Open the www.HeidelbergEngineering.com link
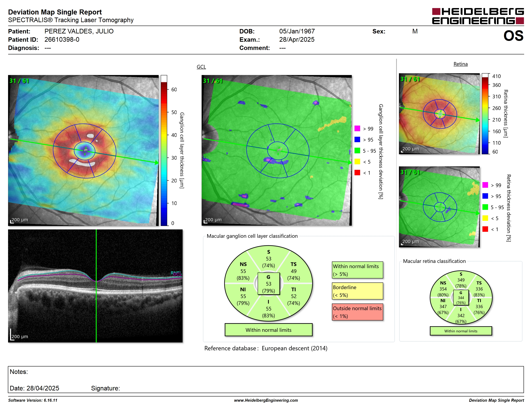Viewport: 532px width, 411px height. [266, 400]
